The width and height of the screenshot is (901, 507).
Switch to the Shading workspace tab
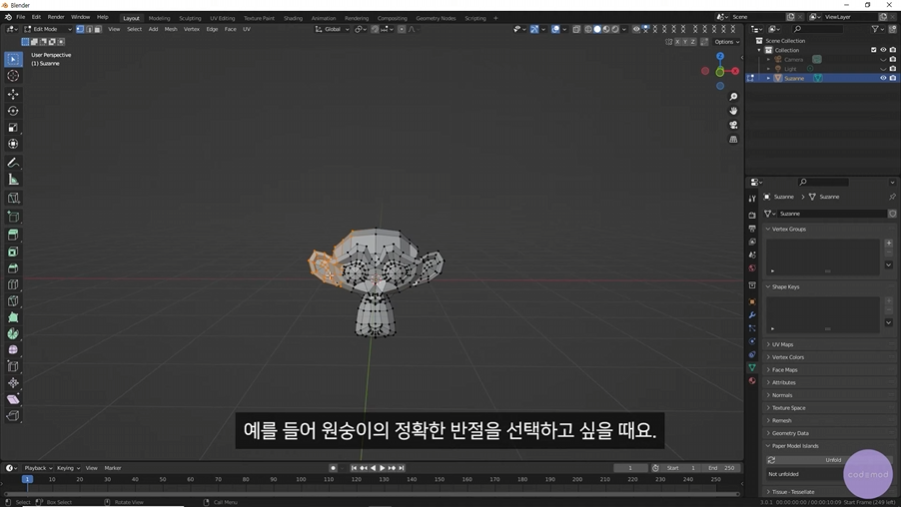coord(292,18)
